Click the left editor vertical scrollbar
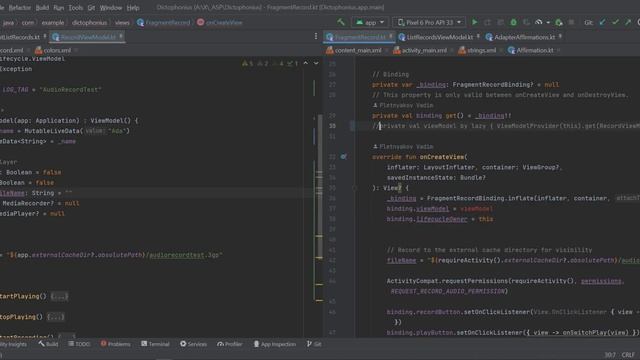This screenshot has width=640, height=360. point(320,186)
